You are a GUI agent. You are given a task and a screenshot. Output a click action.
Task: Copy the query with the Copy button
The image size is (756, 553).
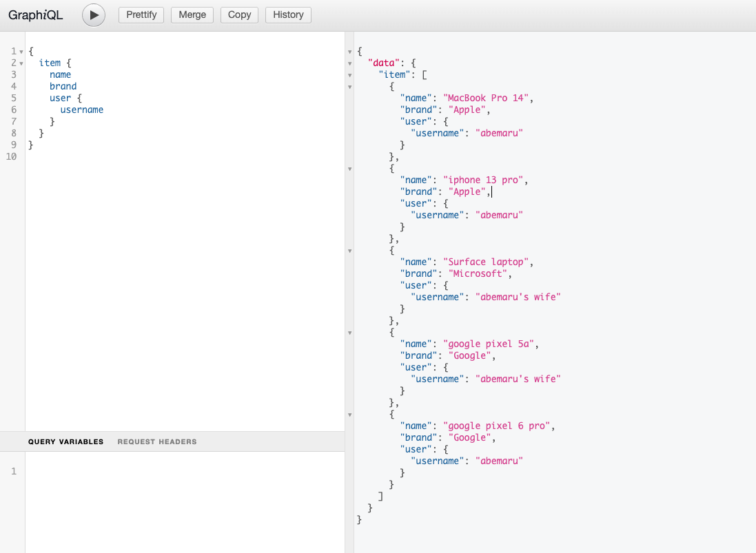tap(240, 15)
